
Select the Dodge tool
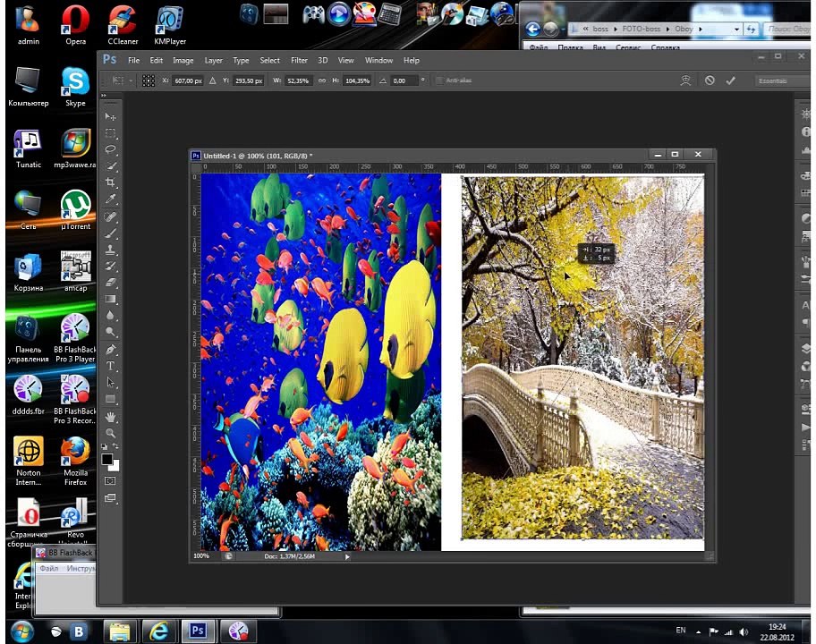(x=110, y=332)
